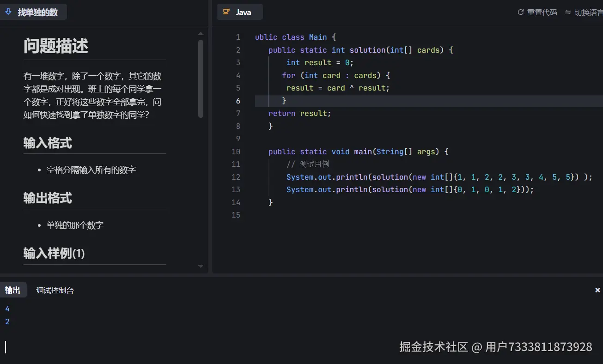Place cursor on 'ublic class Main {' line
603x364 pixels.
coord(295,37)
